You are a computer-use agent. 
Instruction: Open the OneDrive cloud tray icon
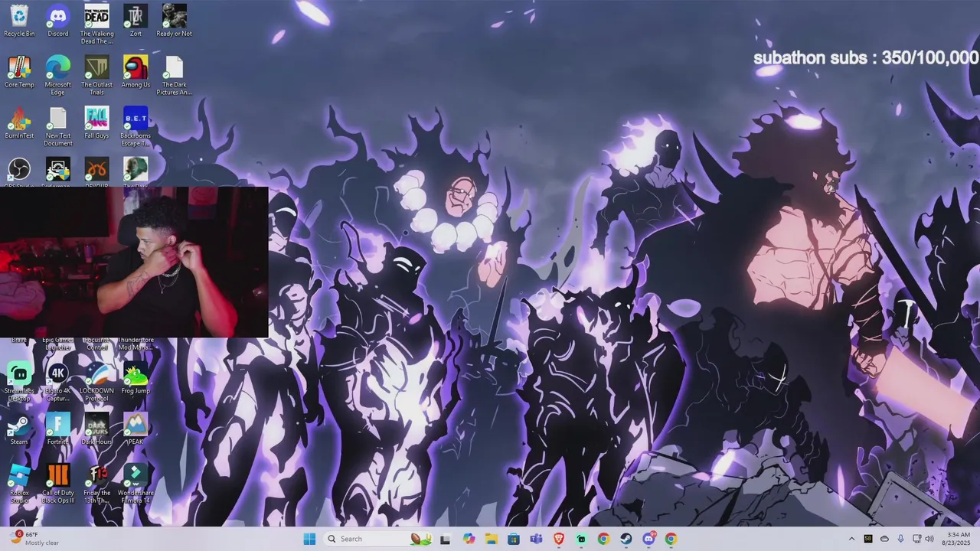click(884, 539)
